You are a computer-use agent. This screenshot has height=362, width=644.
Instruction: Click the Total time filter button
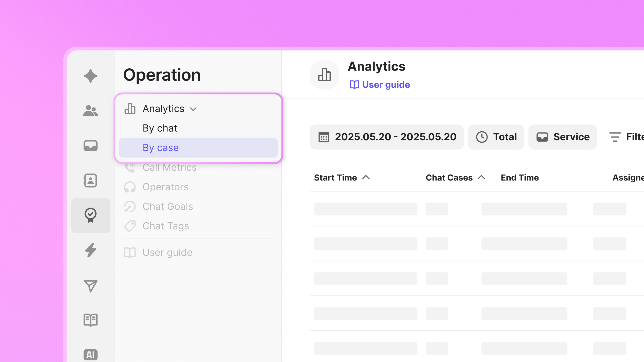tap(496, 137)
